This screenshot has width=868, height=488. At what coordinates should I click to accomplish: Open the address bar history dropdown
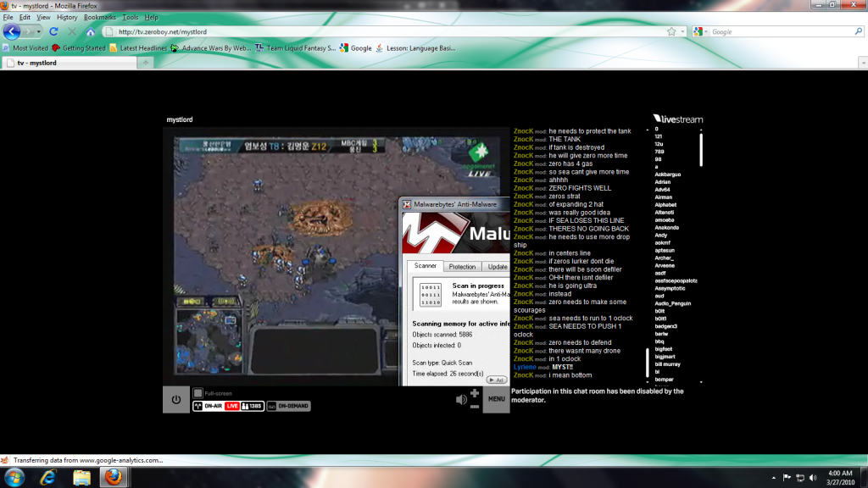(682, 31)
